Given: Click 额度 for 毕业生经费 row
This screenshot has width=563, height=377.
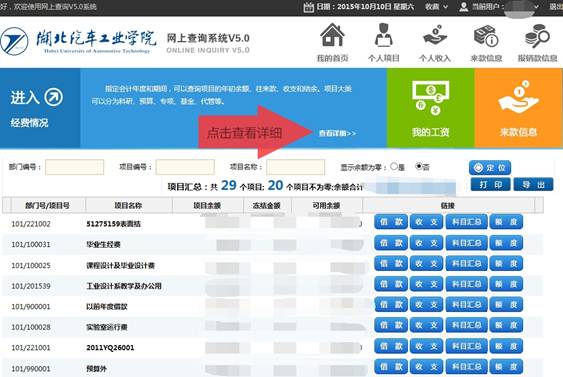Looking at the screenshot, I should click(x=506, y=243).
